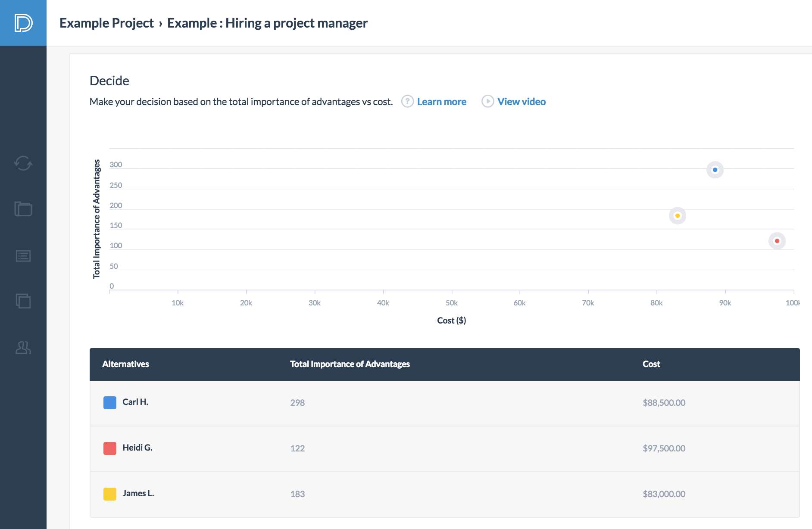This screenshot has height=529, width=812.
Task: Click the red data point on chart
Action: pos(777,241)
